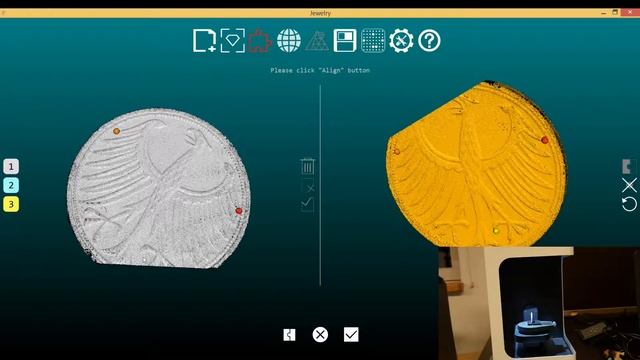The width and height of the screenshot is (640, 360).
Task: Click red marker point on yellow coin
Action: coord(544,140)
